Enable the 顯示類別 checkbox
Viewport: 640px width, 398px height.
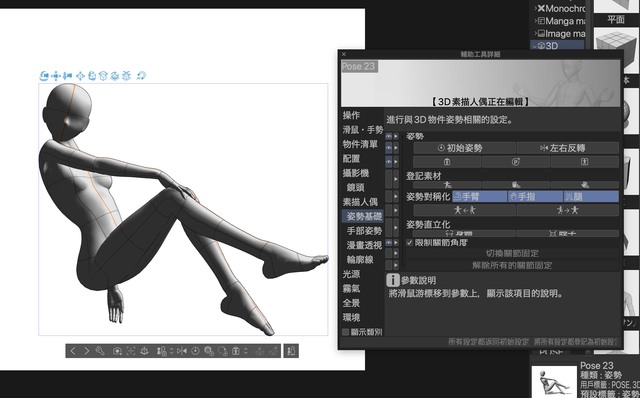(345, 332)
